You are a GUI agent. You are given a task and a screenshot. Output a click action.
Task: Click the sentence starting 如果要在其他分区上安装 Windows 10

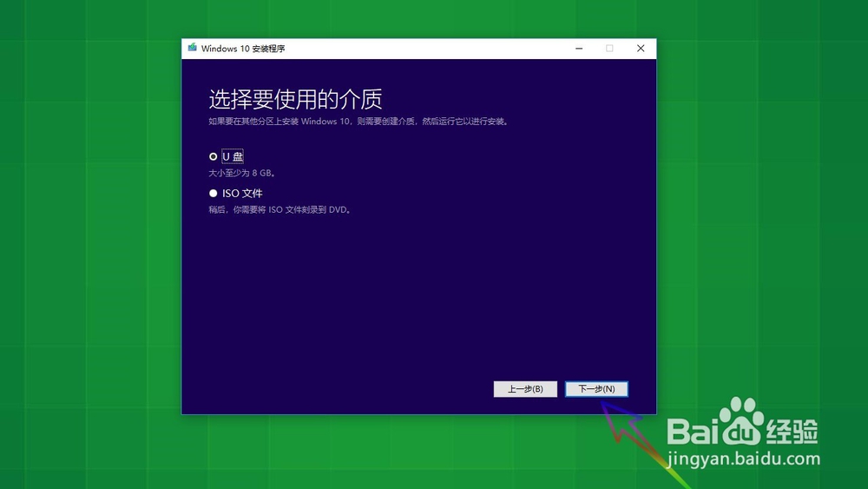pos(358,122)
